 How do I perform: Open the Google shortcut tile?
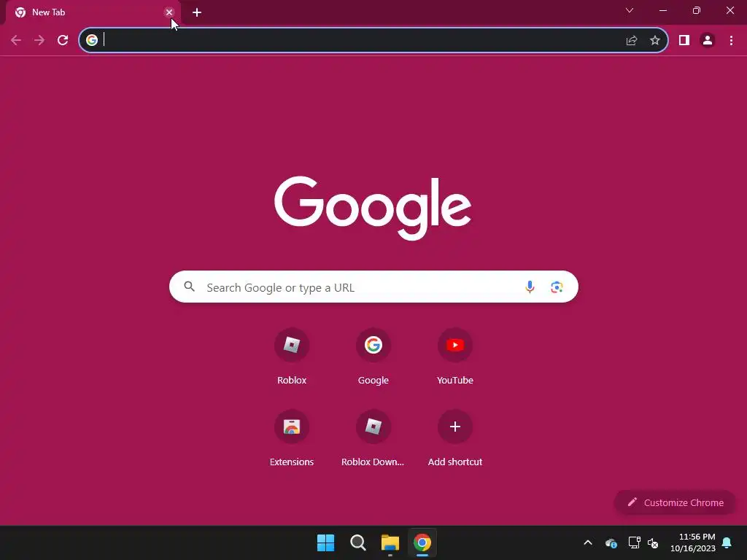(373, 356)
